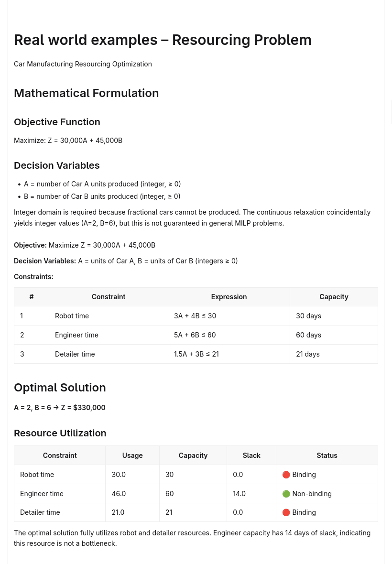Click the Objective Function heading
This screenshot has height=564, width=392.
point(57,122)
